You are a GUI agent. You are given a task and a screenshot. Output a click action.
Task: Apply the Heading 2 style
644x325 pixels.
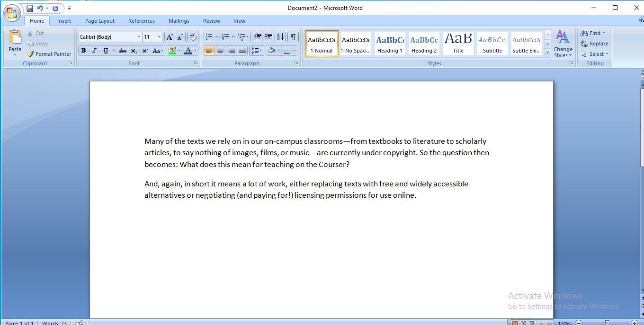pyautogui.click(x=424, y=44)
